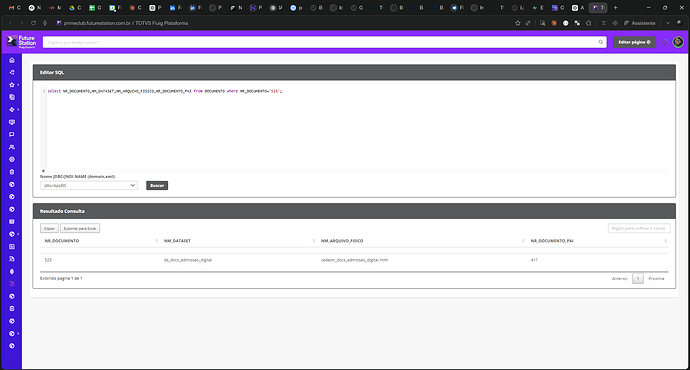690x370 pixels.
Task: Open the trash bin sidebar icon
Action: (x=12, y=172)
